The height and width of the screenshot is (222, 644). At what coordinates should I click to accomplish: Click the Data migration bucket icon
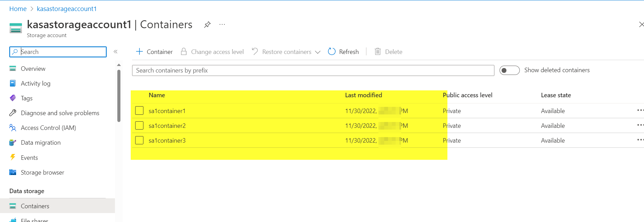[x=13, y=143]
